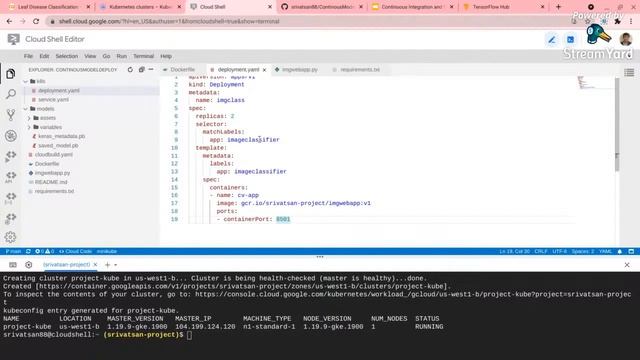Screen dimensions: 640x360
Task: Open the Debug bug icon in activity bar
Action: pyautogui.click(x=11, y=136)
